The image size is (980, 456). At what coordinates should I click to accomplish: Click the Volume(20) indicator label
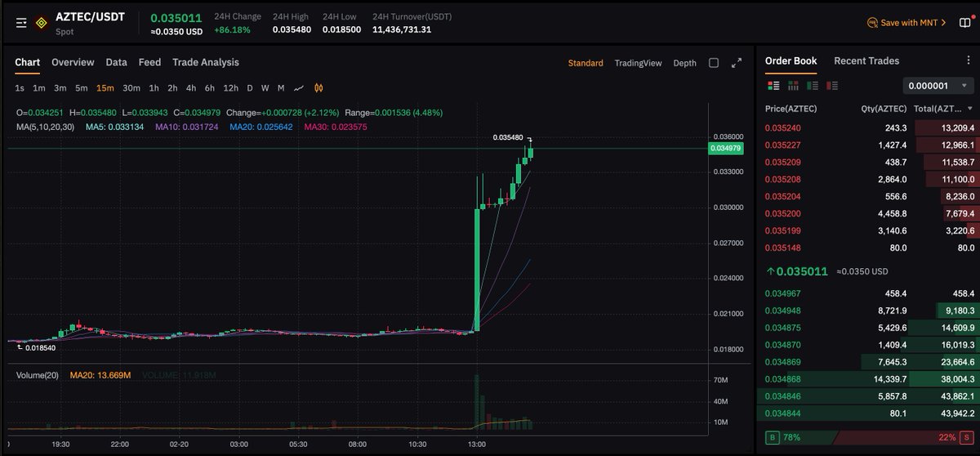point(38,375)
